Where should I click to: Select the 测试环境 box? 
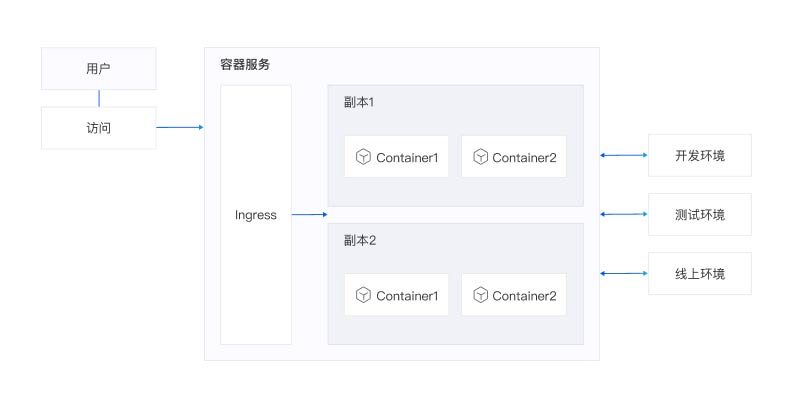click(x=699, y=214)
